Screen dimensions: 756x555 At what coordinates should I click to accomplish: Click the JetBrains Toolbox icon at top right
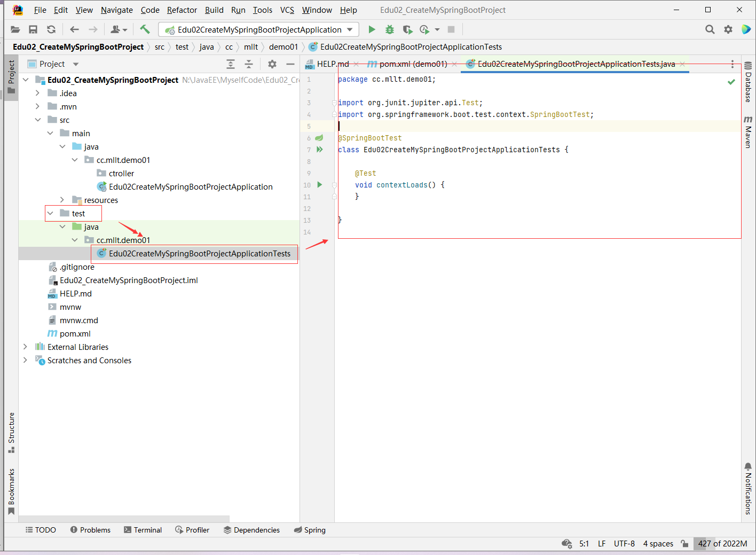click(x=746, y=29)
